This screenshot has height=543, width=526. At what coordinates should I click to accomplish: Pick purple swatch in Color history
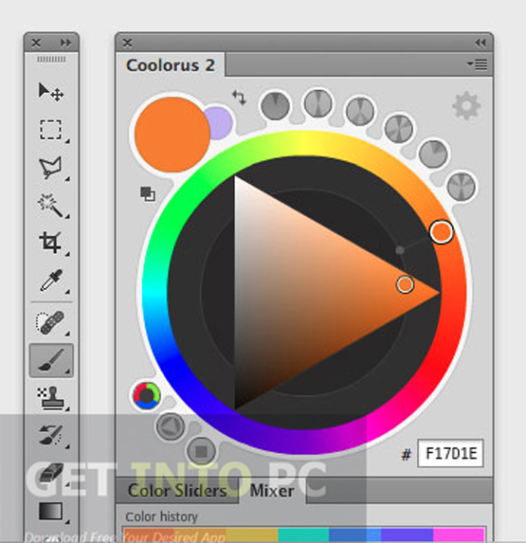pos(407,535)
